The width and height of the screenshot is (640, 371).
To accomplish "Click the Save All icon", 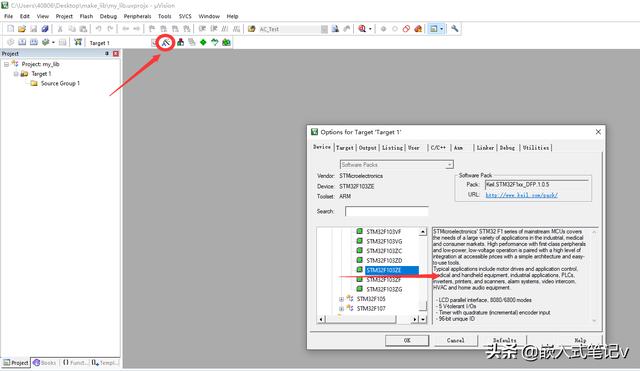I will click(45, 29).
